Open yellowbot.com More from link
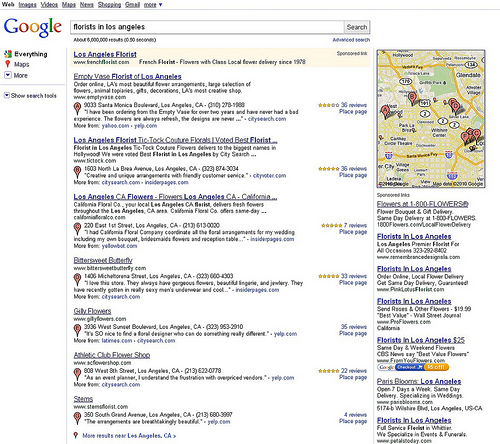The image size is (500, 444). point(119,246)
